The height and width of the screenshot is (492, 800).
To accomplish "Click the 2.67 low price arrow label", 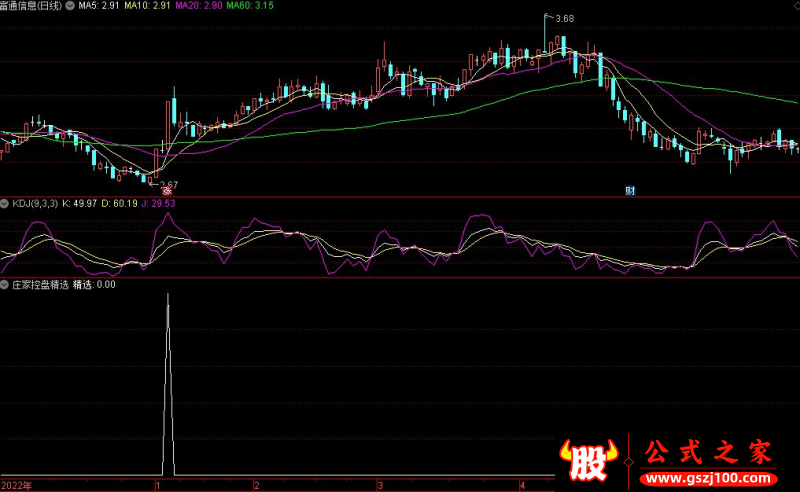I will [x=167, y=184].
